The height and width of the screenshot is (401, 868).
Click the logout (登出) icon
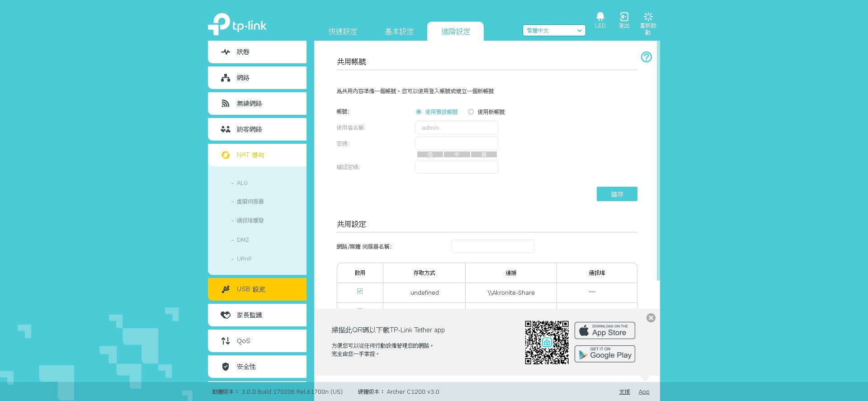(624, 17)
